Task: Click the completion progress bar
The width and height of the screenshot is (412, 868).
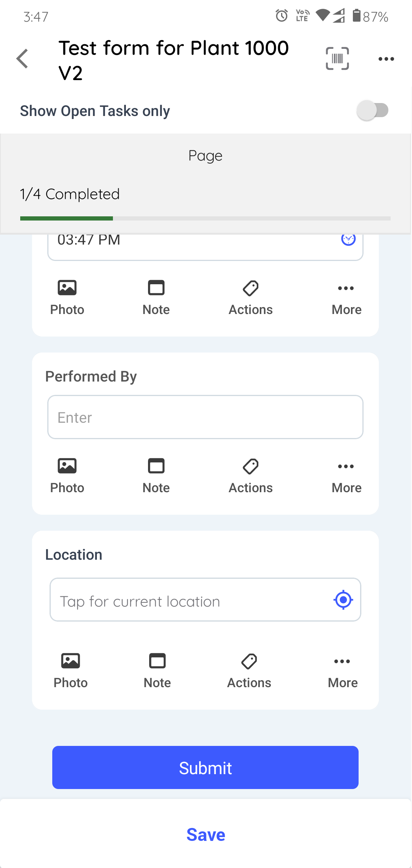Action: tap(205, 218)
